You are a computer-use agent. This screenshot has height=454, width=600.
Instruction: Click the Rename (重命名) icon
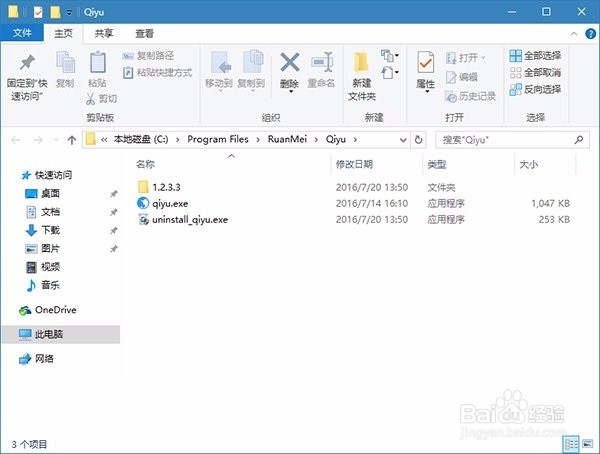tap(322, 62)
